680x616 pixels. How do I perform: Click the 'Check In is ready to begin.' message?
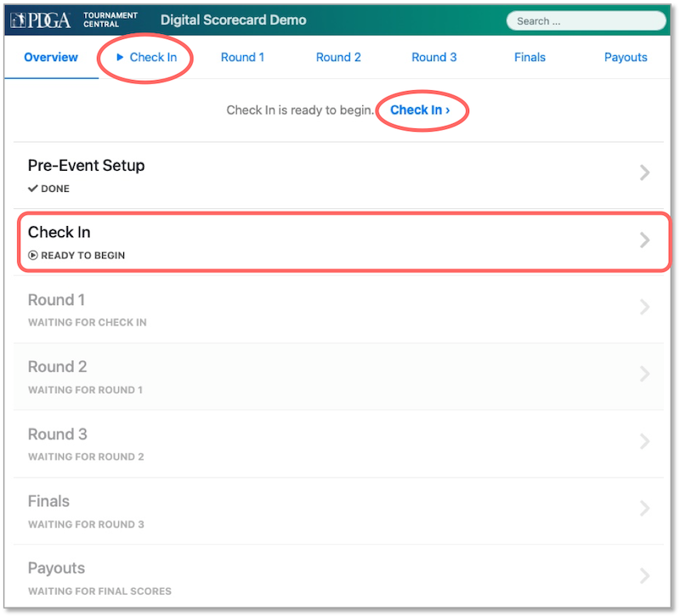point(300,110)
